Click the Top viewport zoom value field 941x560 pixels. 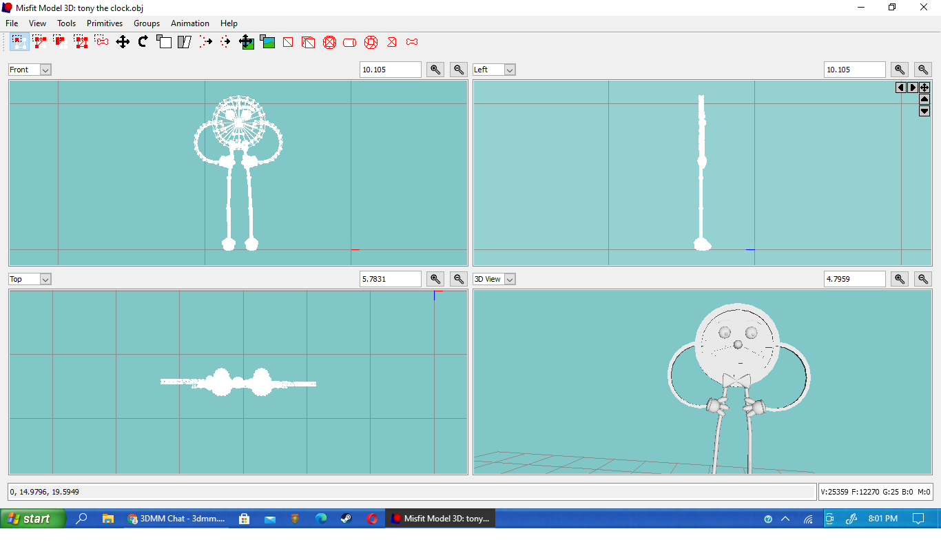point(390,279)
